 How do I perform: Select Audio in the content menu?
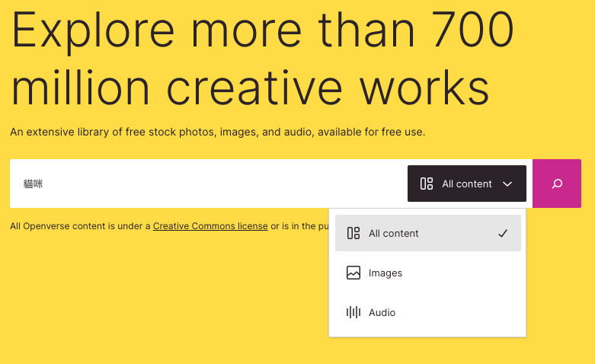point(428,312)
